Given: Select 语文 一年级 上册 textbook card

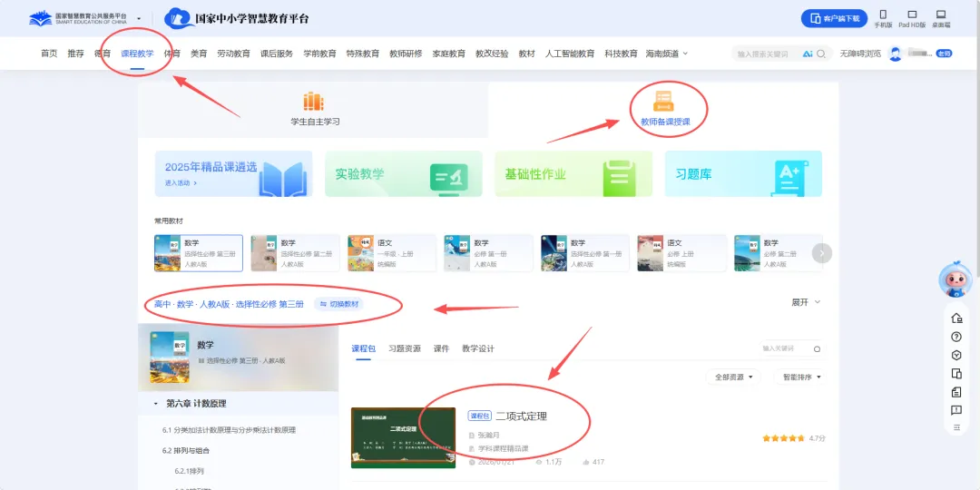Looking at the screenshot, I should (392, 253).
